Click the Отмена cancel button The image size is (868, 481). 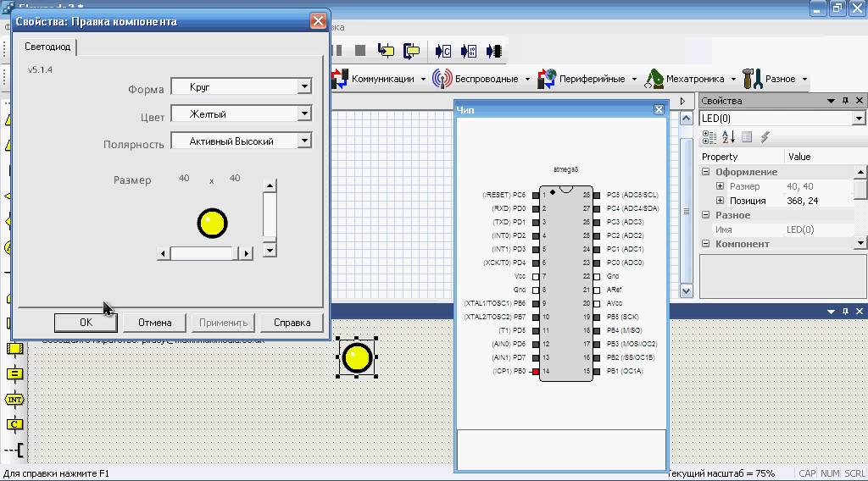click(x=155, y=323)
